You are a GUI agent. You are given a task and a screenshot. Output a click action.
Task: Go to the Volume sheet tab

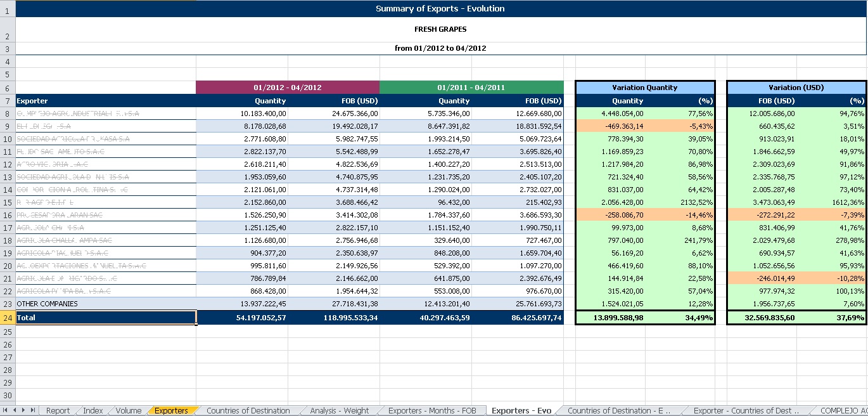coord(129,410)
